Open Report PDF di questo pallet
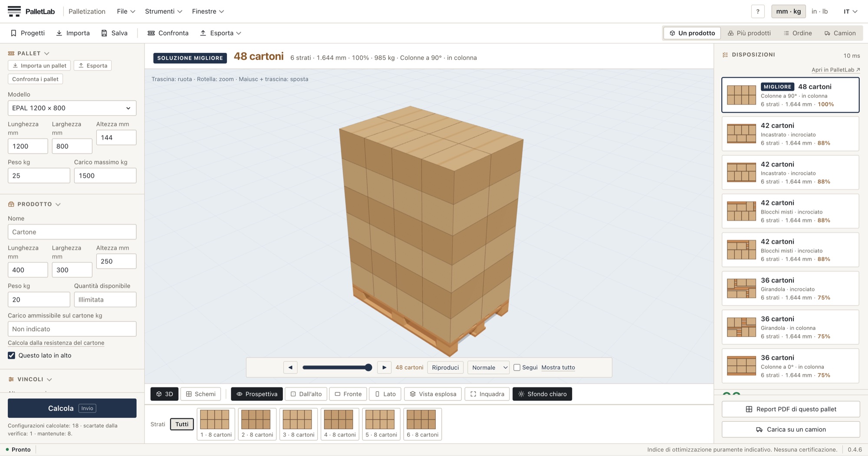The image size is (868, 456). [791, 409]
